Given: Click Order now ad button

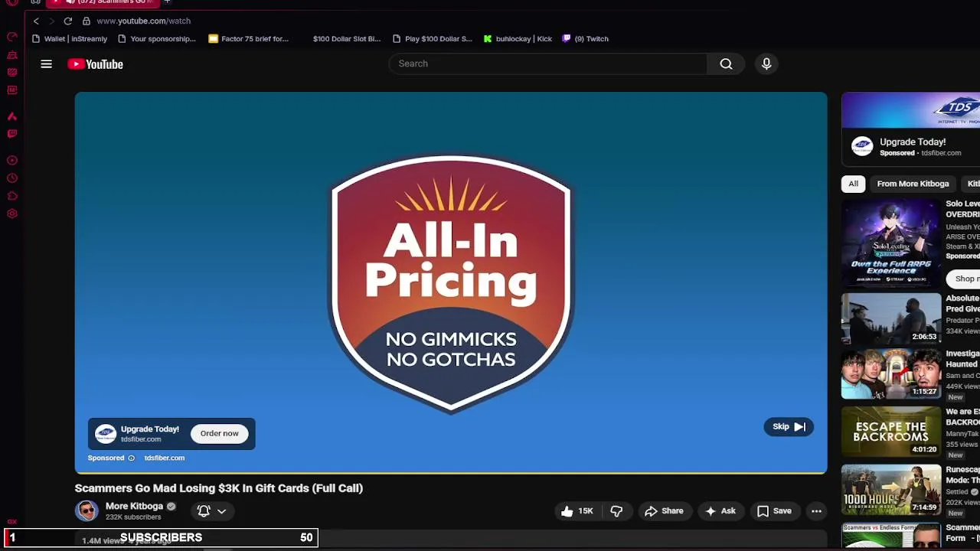Looking at the screenshot, I should click(x=220, y=434).
